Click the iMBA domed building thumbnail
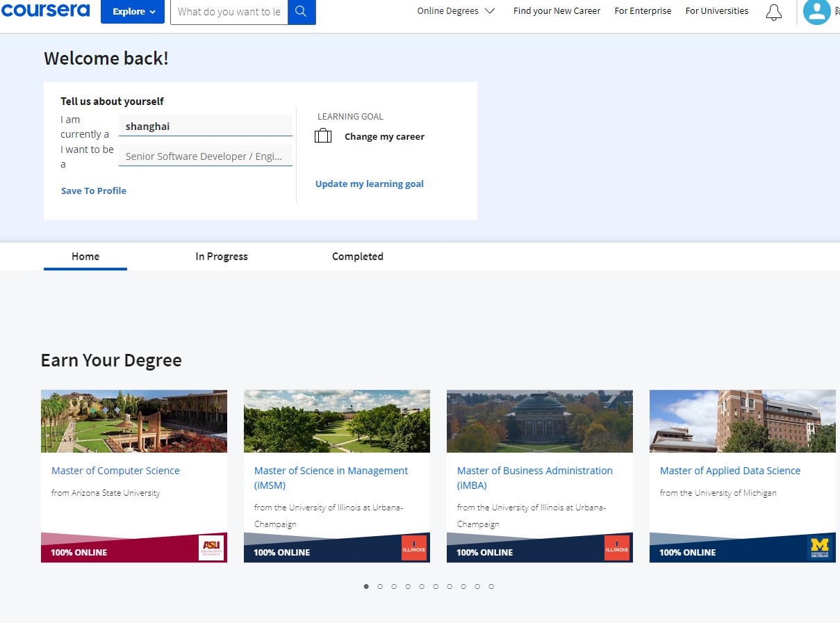The image size is (840, 623). (x=540, y=421)
